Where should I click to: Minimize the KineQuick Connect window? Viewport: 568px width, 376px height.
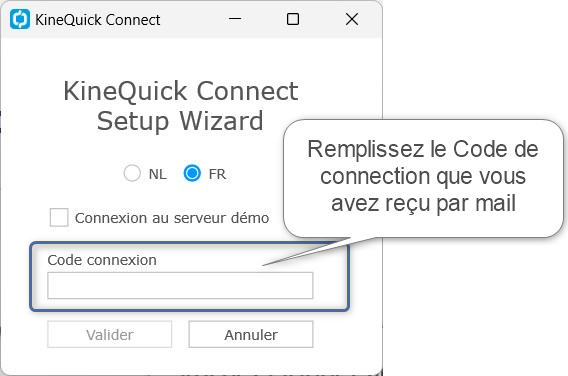pyautogui.click(x=235, y=19)
